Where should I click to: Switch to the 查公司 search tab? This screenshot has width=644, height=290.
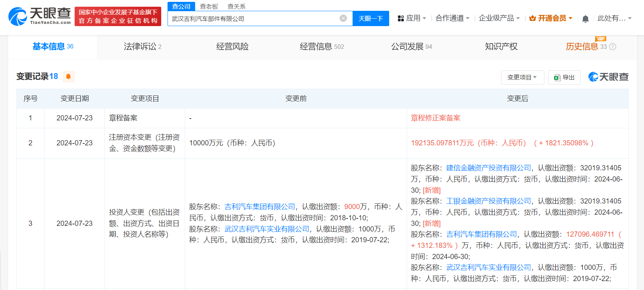(181, 6)
